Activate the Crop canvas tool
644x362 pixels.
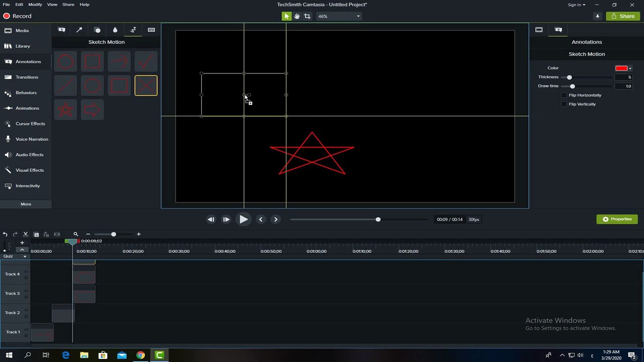click(307, 16)
